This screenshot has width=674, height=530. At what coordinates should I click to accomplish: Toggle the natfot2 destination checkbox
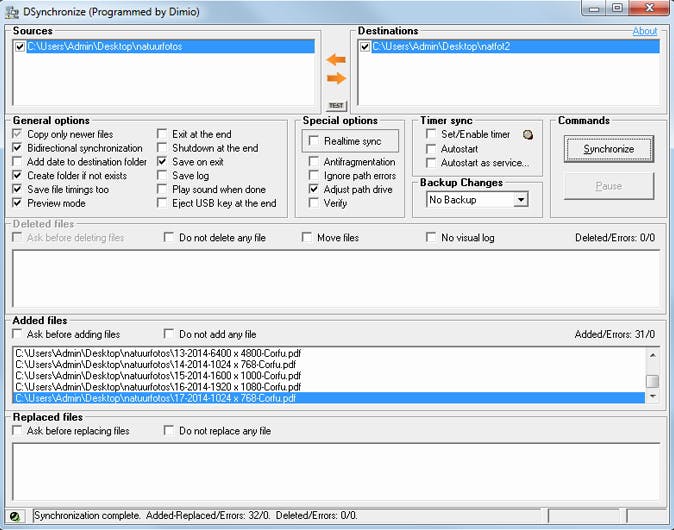[x=365, y=46]
